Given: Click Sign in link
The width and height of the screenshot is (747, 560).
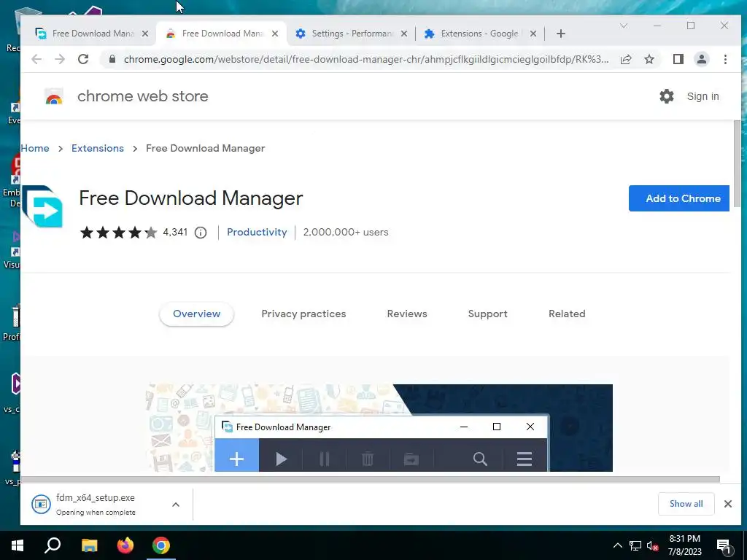Looking at the screenshot, I should click(703, 96).
